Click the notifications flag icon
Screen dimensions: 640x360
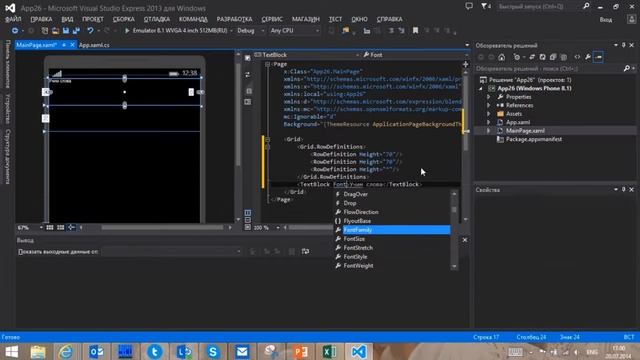pos(486,6)
